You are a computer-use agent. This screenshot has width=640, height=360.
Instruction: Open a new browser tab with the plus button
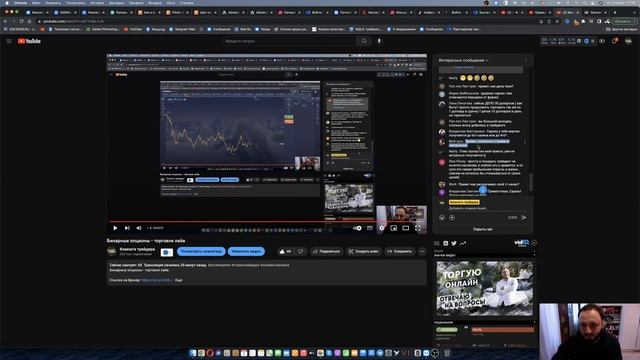(615, 12)
